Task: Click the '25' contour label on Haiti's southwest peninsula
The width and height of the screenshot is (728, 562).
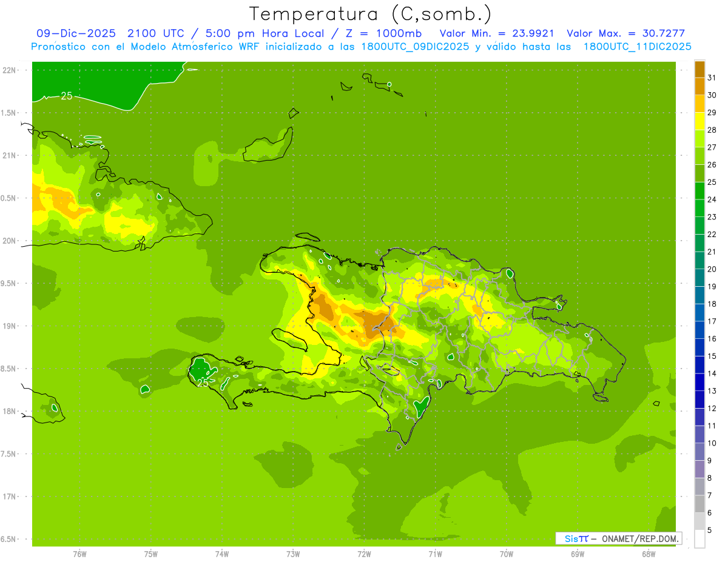Action: (x=203, y=383)
